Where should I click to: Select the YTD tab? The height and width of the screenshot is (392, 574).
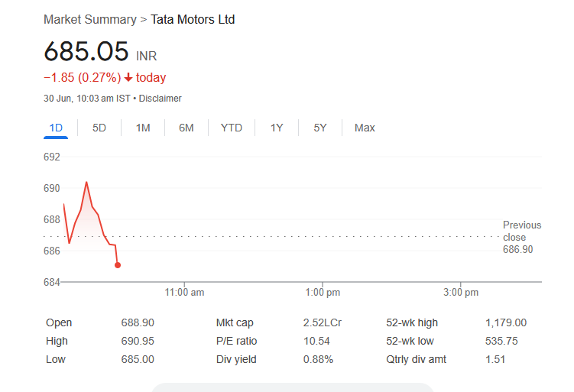tap(232, 128)
